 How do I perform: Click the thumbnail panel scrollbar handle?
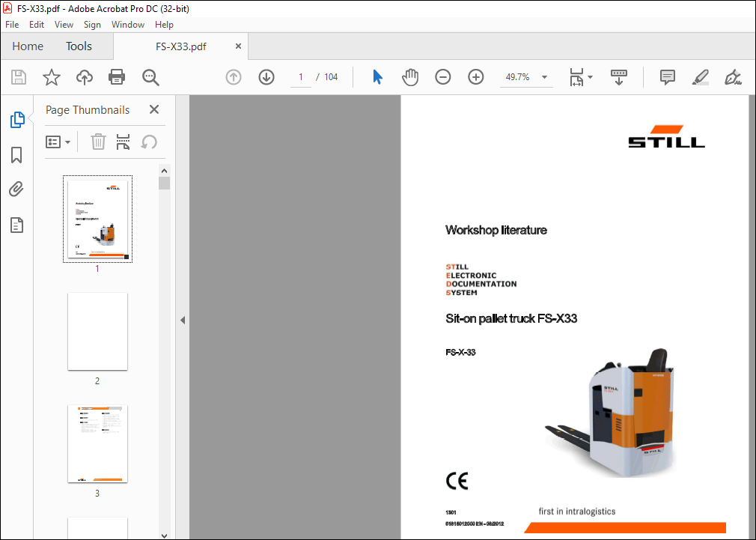[165, 183]
